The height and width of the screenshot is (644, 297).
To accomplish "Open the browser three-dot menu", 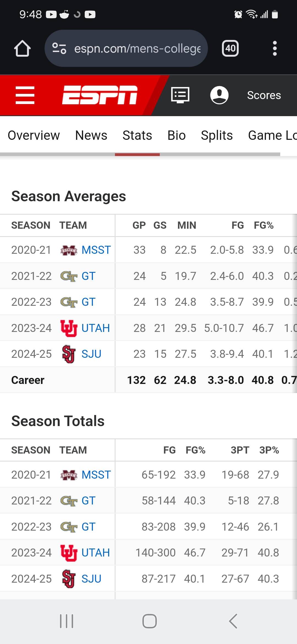I will click(274, 48).
